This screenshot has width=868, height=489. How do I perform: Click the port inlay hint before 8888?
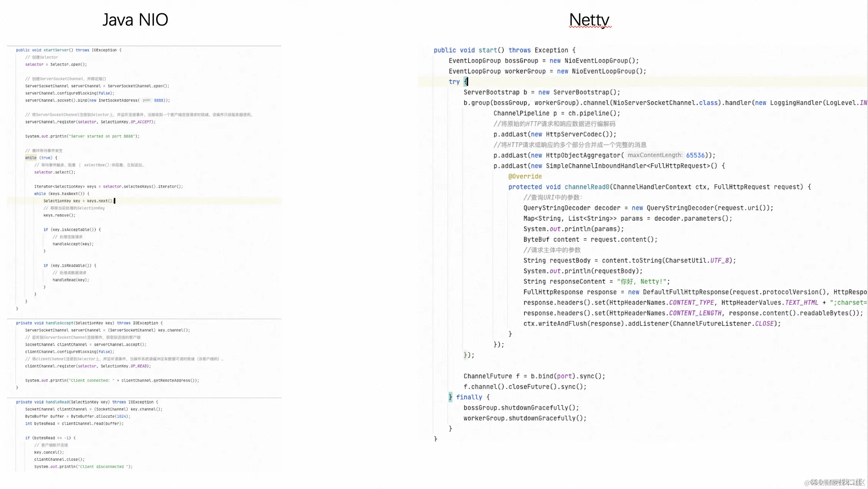tap(147, 100)
